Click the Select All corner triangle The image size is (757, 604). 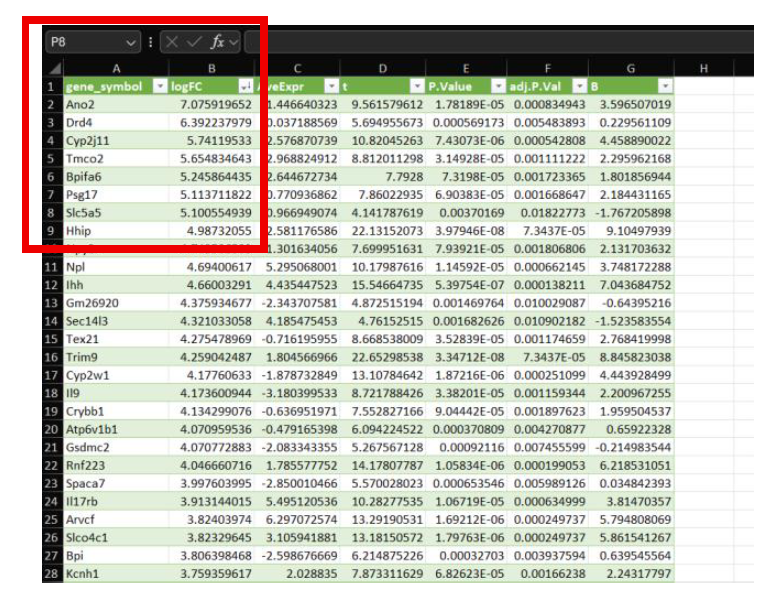(x=54, y=68)
